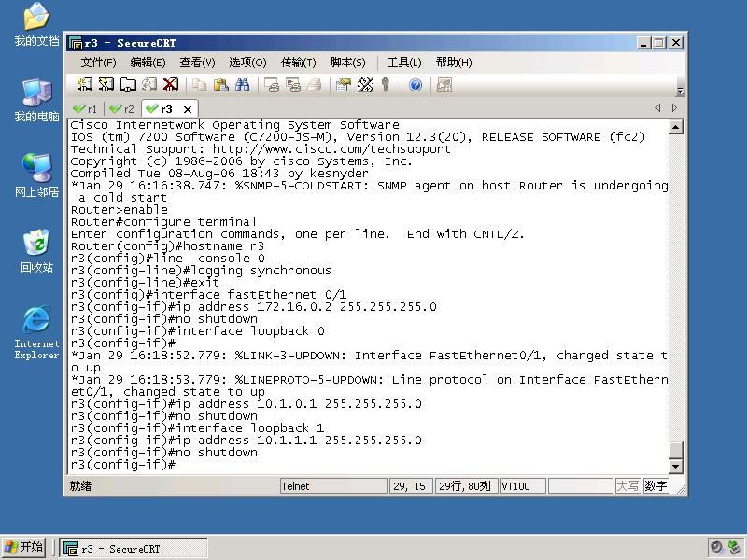Open 文件(F) menu
The image size is (747, 560).
tap(98, 63)
